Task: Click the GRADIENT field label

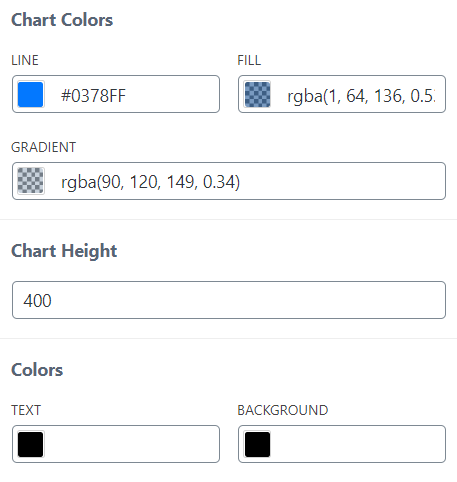Action: pyautogui.click(x=44, y=147)
